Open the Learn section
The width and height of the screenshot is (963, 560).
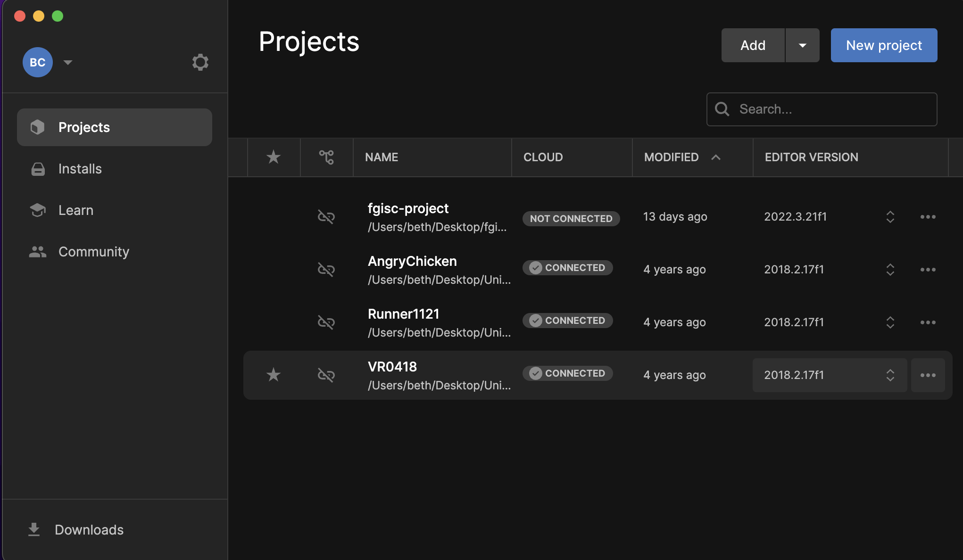75,210
